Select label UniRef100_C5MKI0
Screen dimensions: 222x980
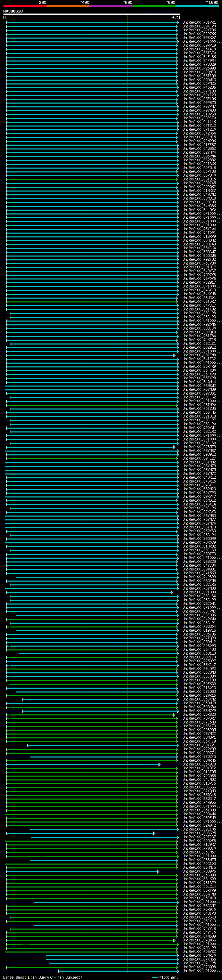click(199, 955)
